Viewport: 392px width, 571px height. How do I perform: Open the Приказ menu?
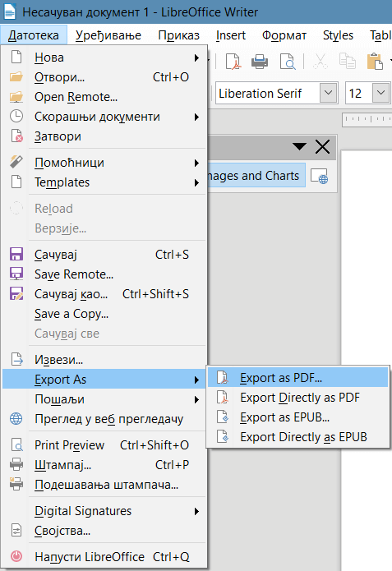click(178, 35)
